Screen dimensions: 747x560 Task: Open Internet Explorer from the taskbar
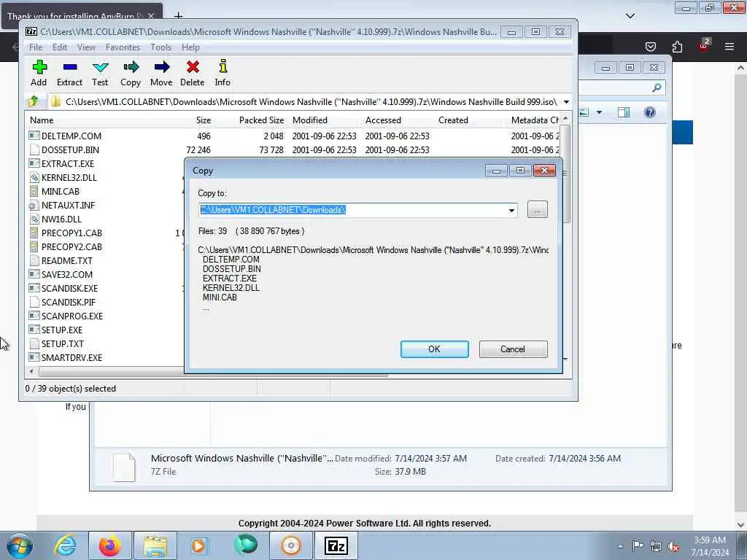click(x=65, y=545)
